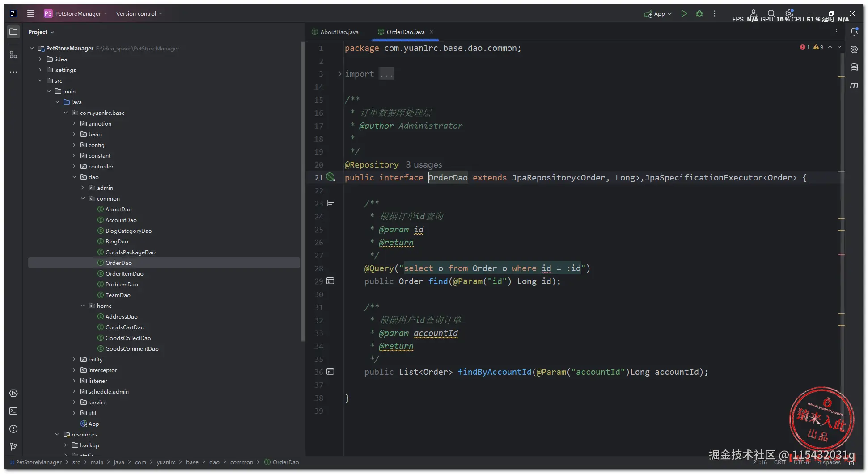
Task: Open Search Everywhere magnifier
Action: [771, 13]
